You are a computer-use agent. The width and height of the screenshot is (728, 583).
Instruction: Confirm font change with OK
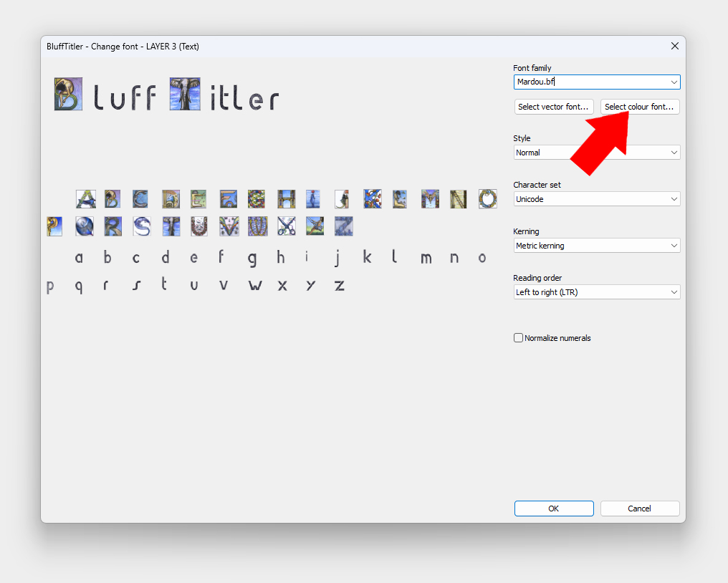(x=553, y=509)
